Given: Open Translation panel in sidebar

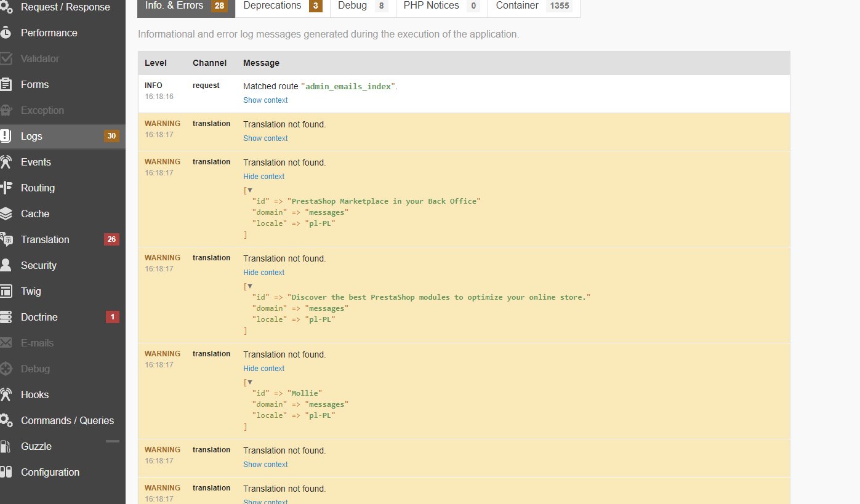Looking at the screenshot, I should point(45,239).
